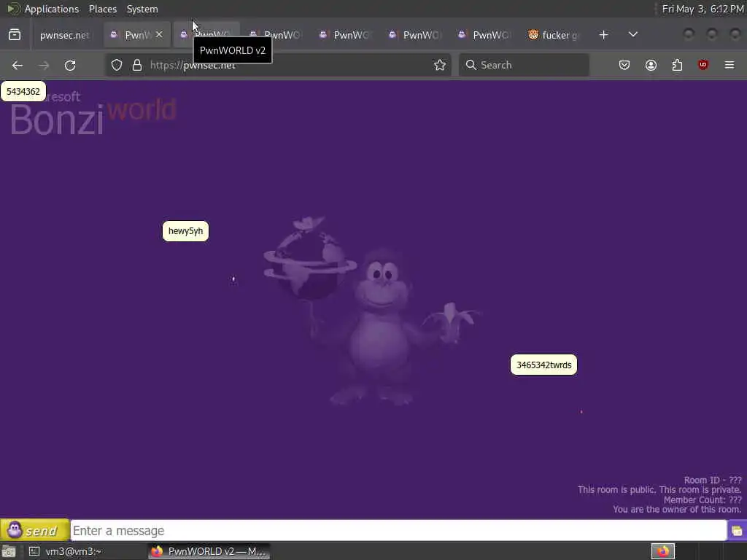Click 'You are the owner' text
747x560 pixels.
677,510
